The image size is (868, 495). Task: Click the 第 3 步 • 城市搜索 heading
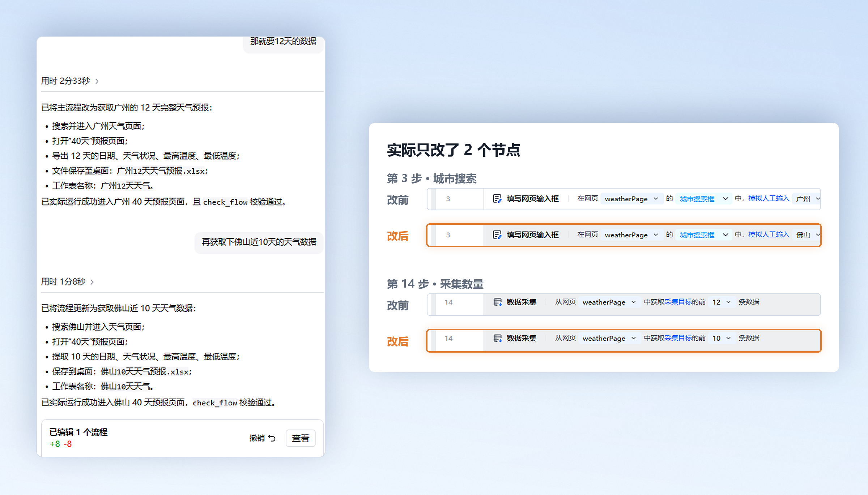[x=431, y=178]
